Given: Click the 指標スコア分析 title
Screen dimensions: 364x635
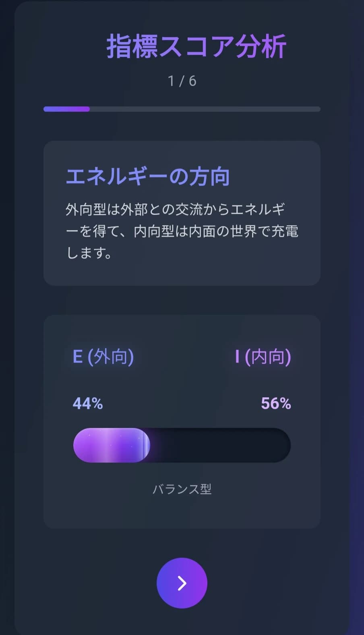Looking at the screenshot, I should tap(196, 46).
